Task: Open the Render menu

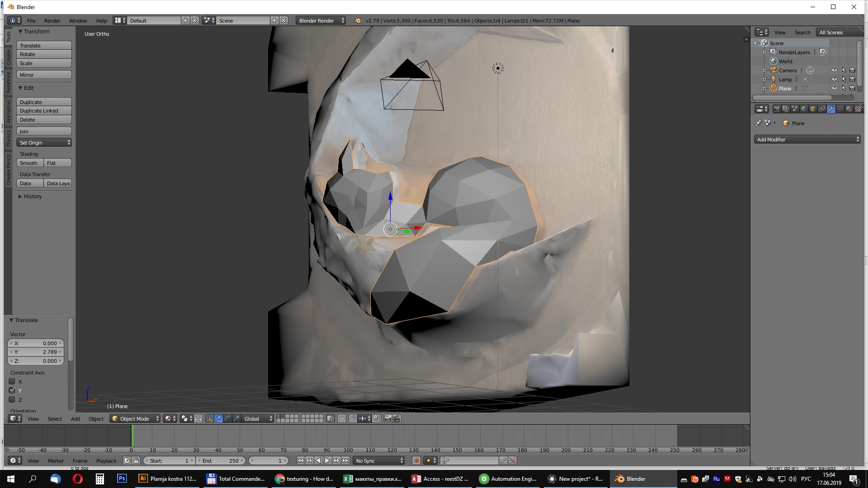Action: [52, 21]
